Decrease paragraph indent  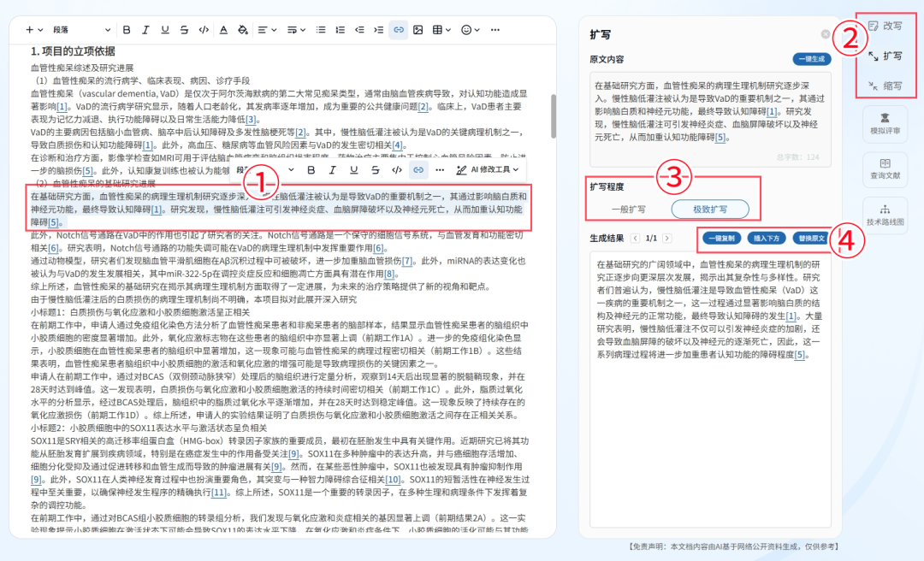pyautogui.click(x=359, y=30)
